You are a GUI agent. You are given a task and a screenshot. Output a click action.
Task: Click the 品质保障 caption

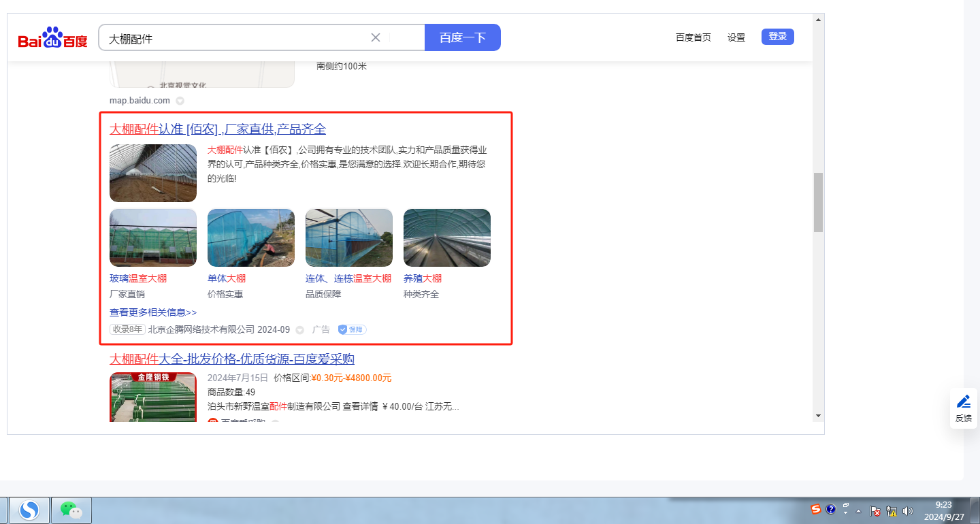(x=323, y=294)
